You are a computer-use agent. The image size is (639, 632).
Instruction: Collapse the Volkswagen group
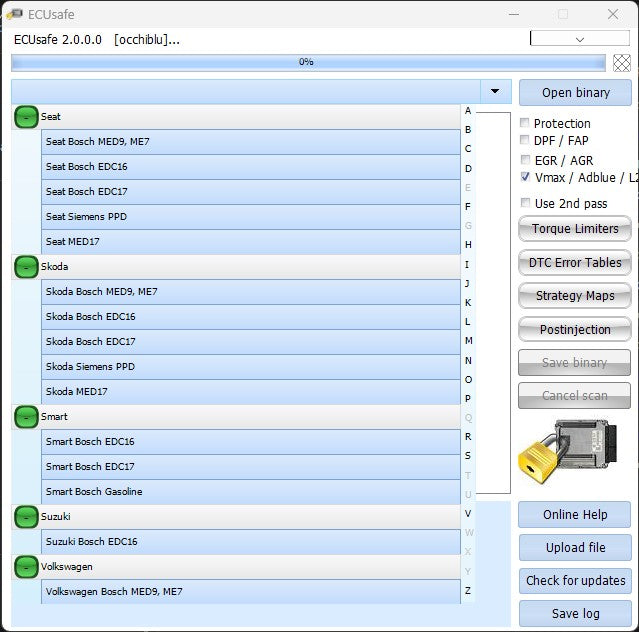[x=26, y=567]
